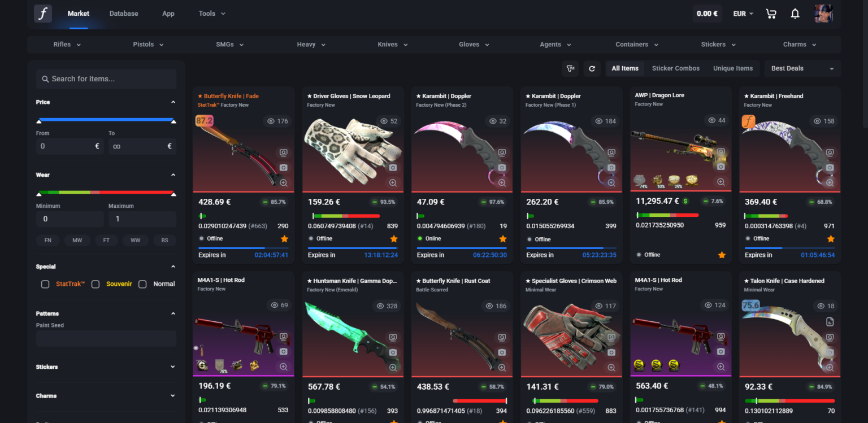868x423 pixels.
Task: Expand the Stickers filter section
Action: coord(106,367)
